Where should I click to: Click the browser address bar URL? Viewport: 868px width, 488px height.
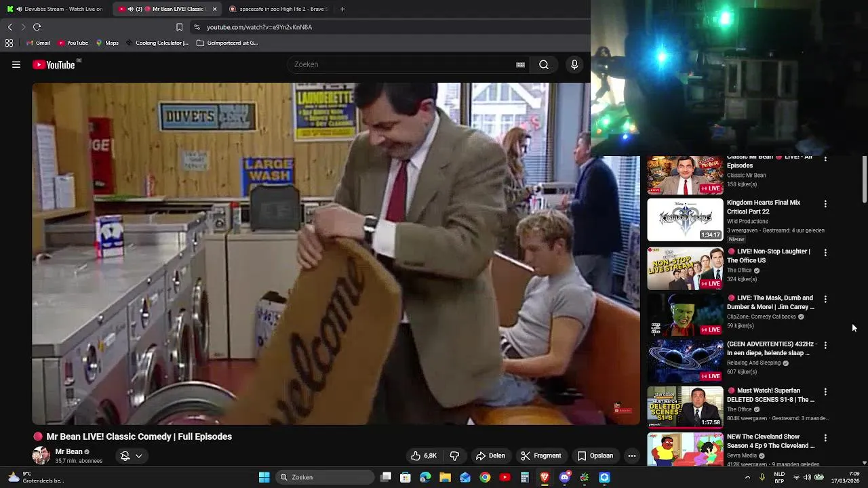tap(259, 27)
